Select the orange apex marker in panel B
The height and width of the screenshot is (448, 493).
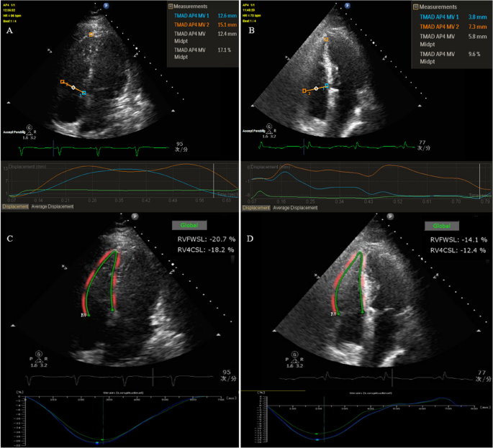326,40
